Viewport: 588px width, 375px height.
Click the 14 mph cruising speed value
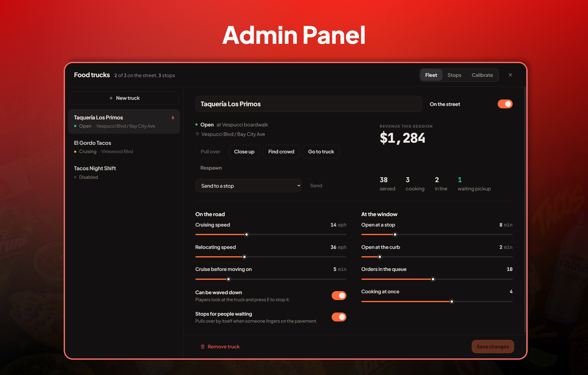[338, 225]
